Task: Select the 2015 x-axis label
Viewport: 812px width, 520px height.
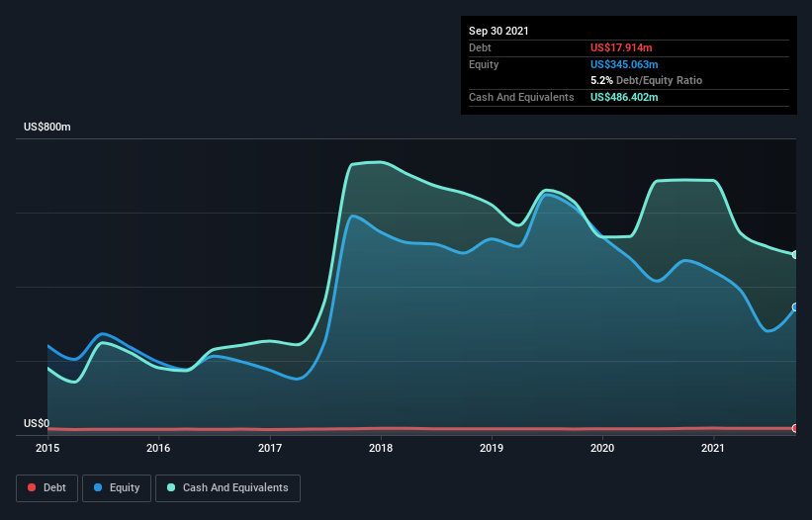Action: coord(47,448)
